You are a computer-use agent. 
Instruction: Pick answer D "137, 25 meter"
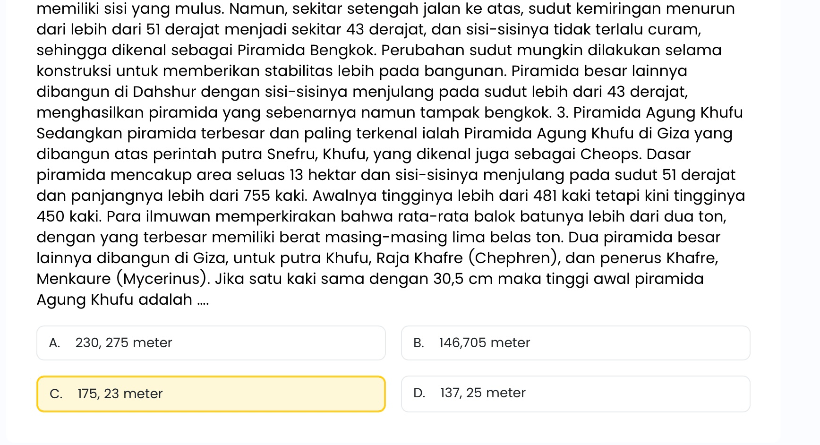click(x=575, y=393)
